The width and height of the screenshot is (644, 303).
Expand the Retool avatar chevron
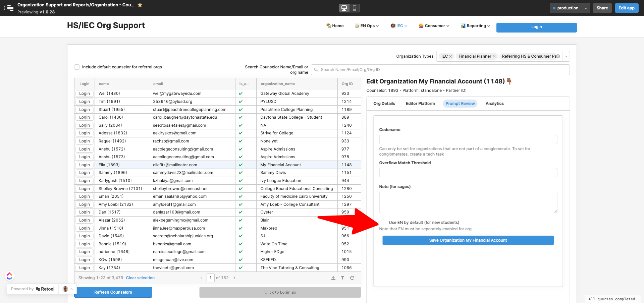72,289
